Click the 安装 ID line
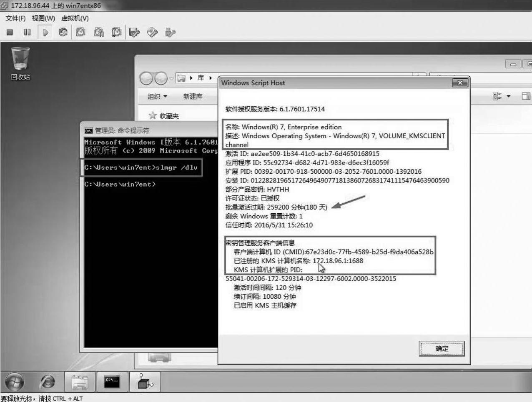This screenshot has height=402, width=532. click(337, 180)
